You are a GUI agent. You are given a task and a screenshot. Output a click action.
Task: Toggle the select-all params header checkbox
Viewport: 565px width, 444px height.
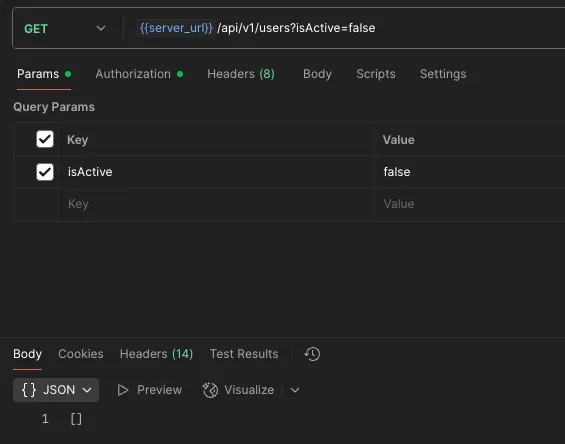(45, 139)
